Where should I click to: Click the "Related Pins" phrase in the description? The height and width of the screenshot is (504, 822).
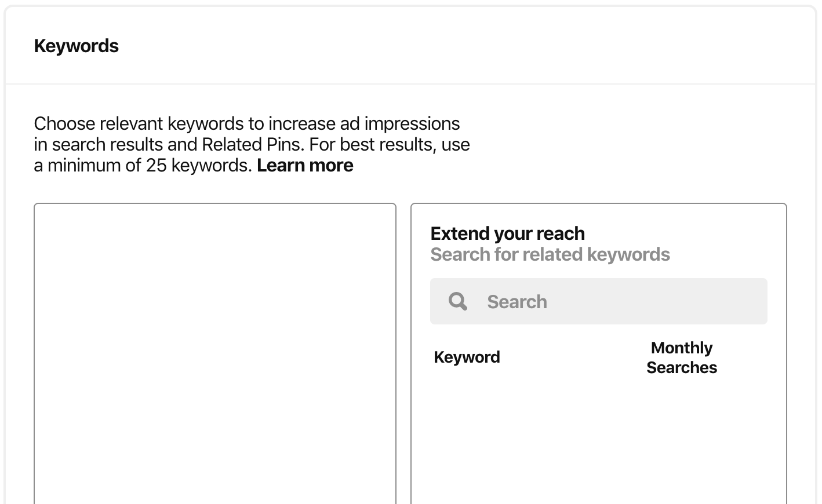252,145
